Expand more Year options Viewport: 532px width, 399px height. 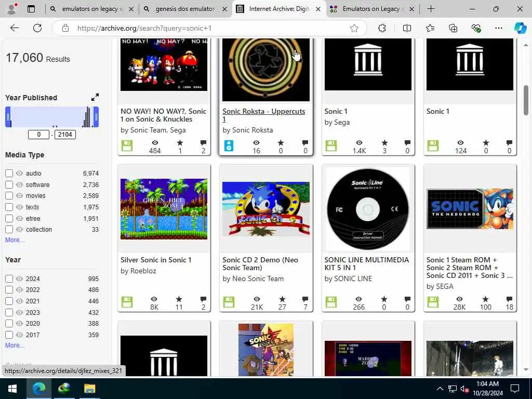click(x=15, y=345)
